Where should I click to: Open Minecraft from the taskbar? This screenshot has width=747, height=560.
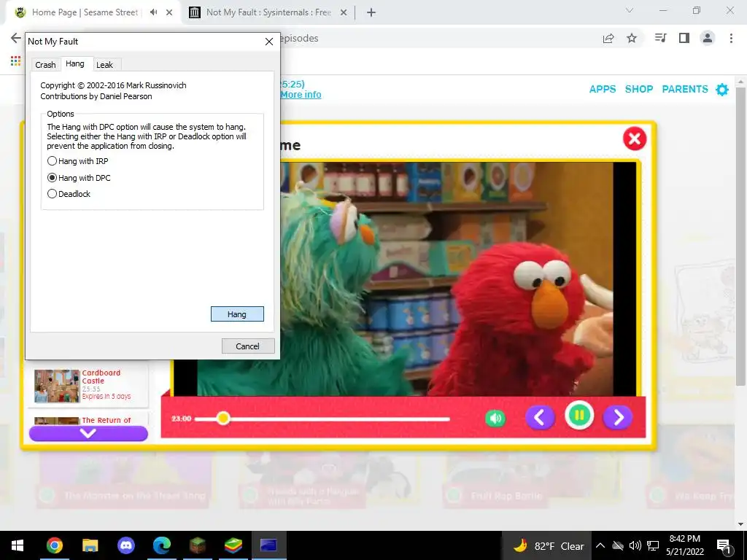[x=197, y=545]
